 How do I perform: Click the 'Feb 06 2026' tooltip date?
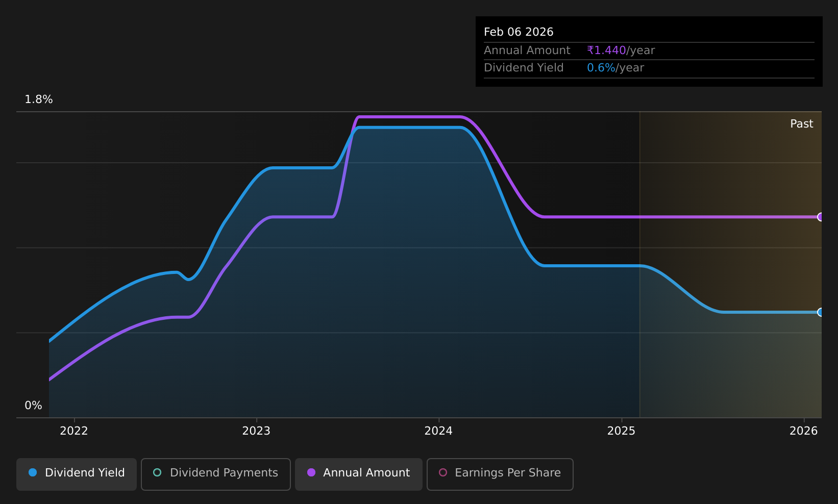click(x=519, y=32)
